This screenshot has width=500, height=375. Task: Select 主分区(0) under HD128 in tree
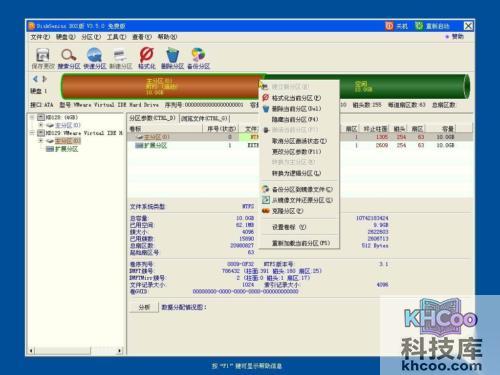(x=68, y=125)
